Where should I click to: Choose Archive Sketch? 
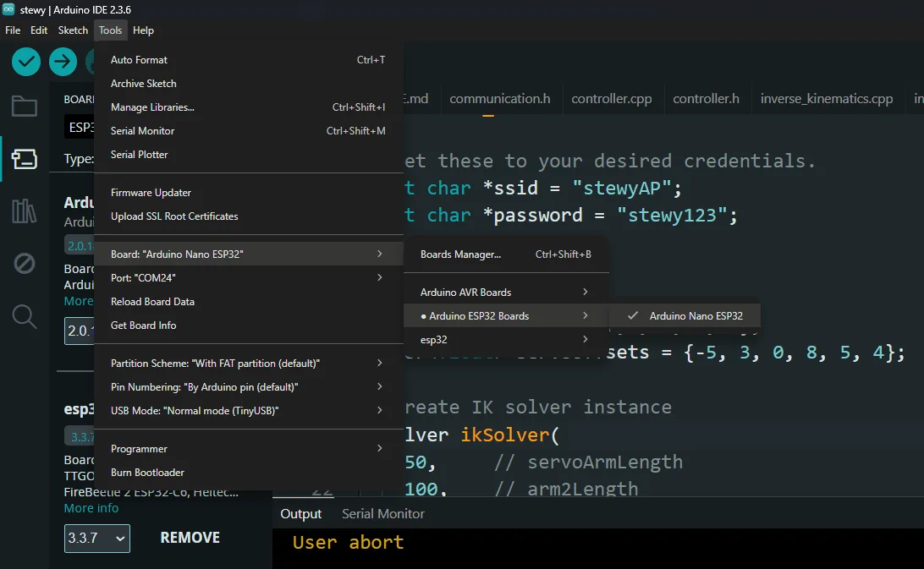point(248,83)
